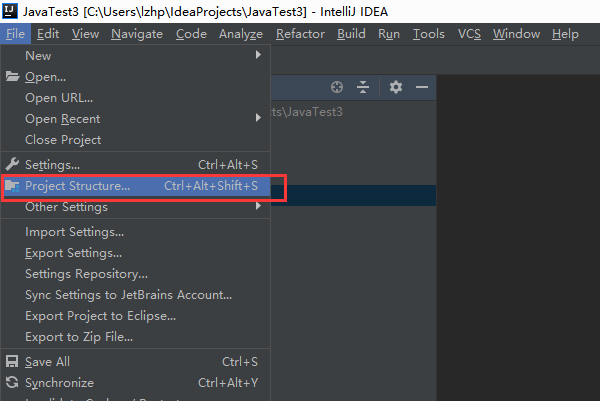The width and height of the screenshot is (600, 401).
Task: Click the Synchronize refresh icon
Action: point(12,382)
